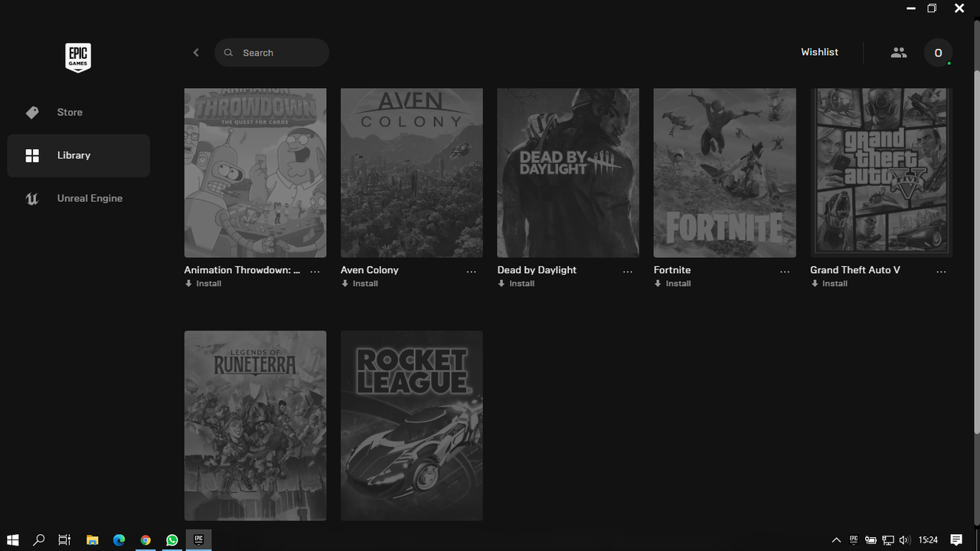Screen dimensions: 980x551
Task: Open Windows taskbar search
Action: coord(39,540)
